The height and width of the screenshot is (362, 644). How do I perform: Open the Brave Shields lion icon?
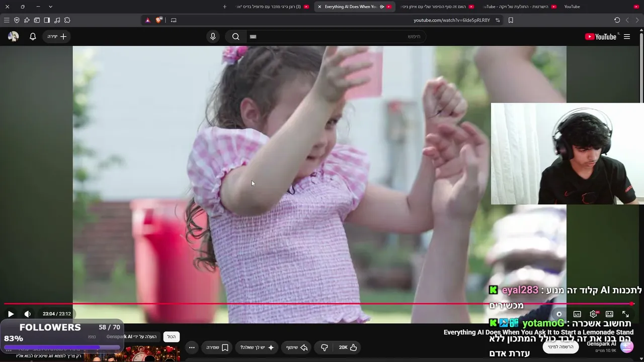[x=159, y=20]
